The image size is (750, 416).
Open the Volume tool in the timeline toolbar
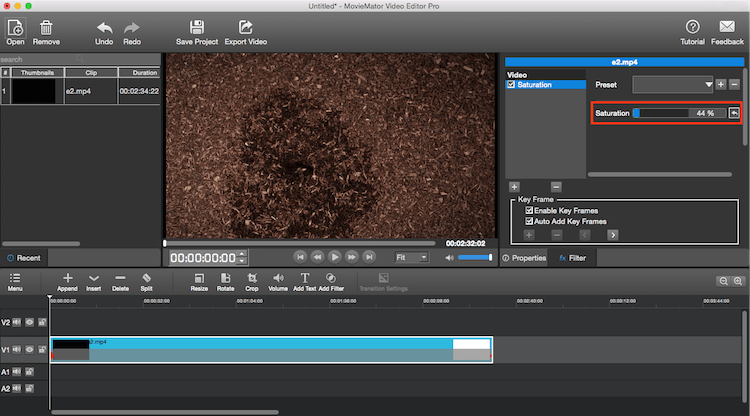pyautogui.click(x=278, y=282)
